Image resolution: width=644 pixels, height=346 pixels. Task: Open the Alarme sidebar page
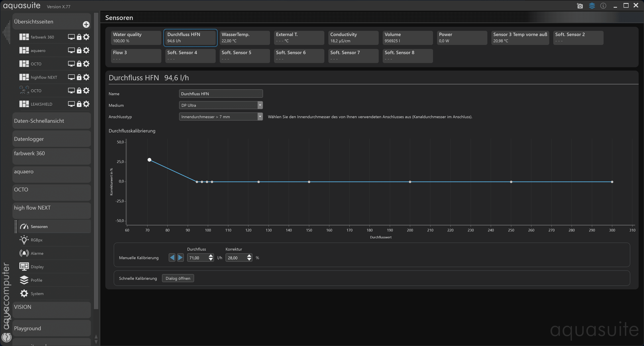[54, 253]
